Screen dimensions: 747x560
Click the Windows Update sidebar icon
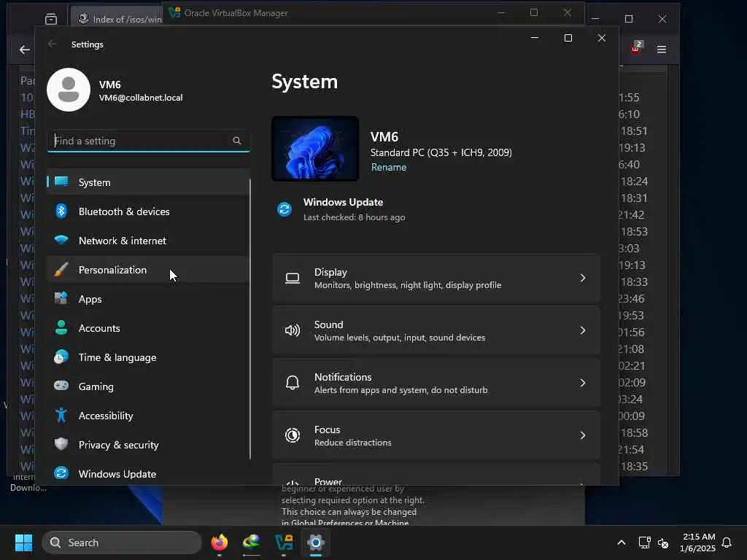coord(61,473)
